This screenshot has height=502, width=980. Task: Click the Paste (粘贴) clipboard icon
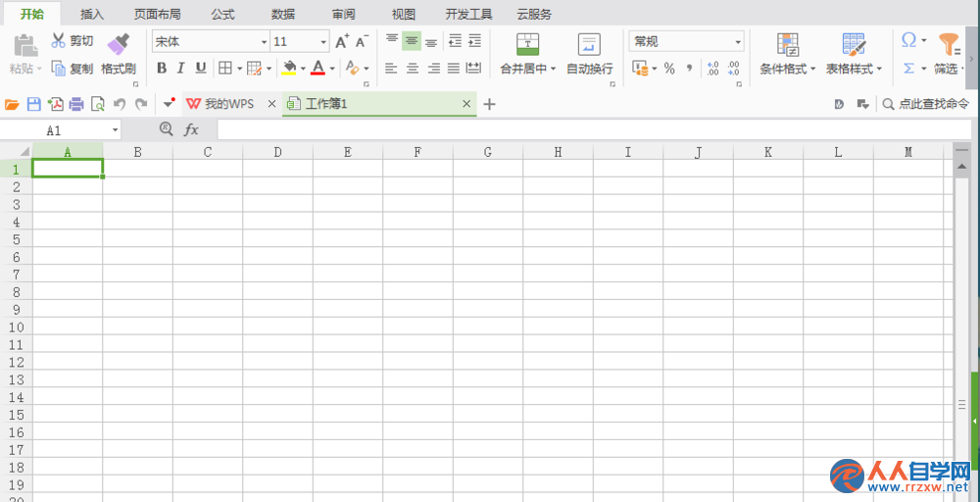point(25,46)
